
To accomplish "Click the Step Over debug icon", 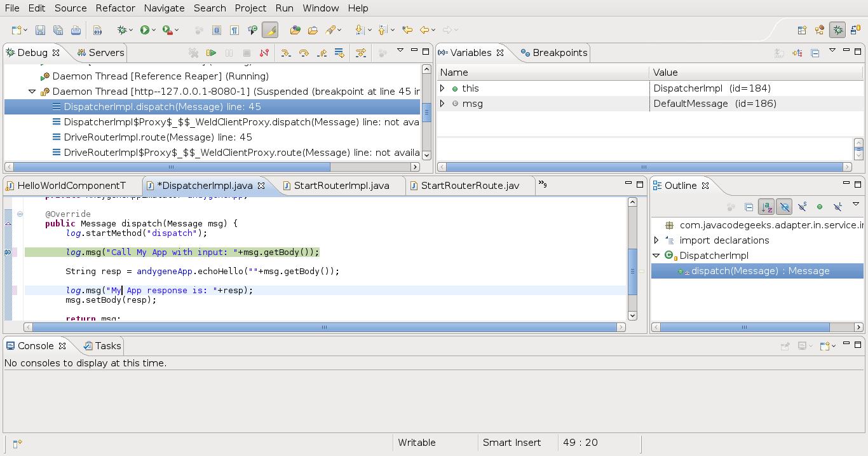I will (x=304, y=53).
